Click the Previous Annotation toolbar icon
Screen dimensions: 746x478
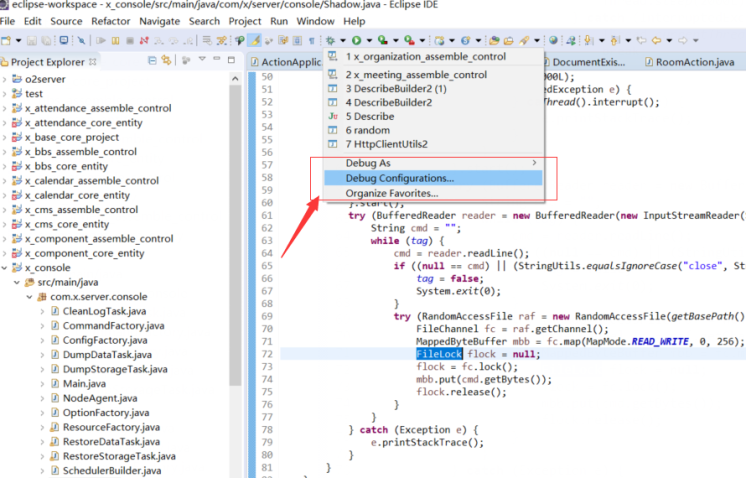(615, 41)
